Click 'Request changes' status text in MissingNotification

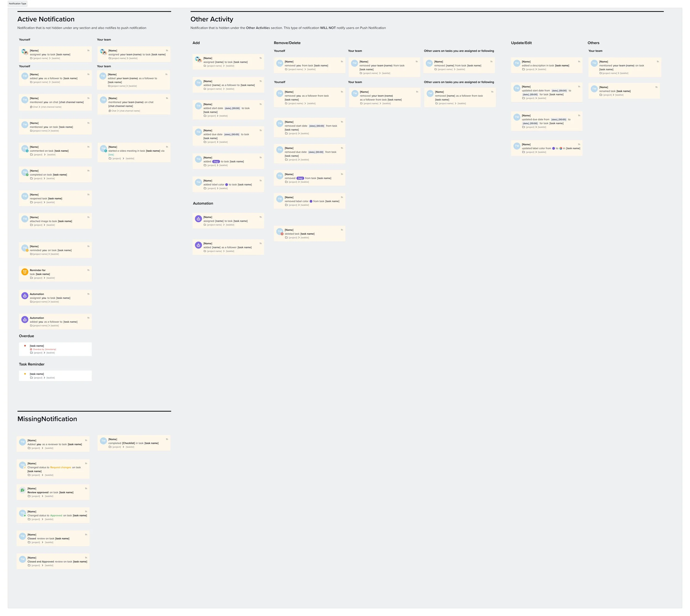pos(61,467)
